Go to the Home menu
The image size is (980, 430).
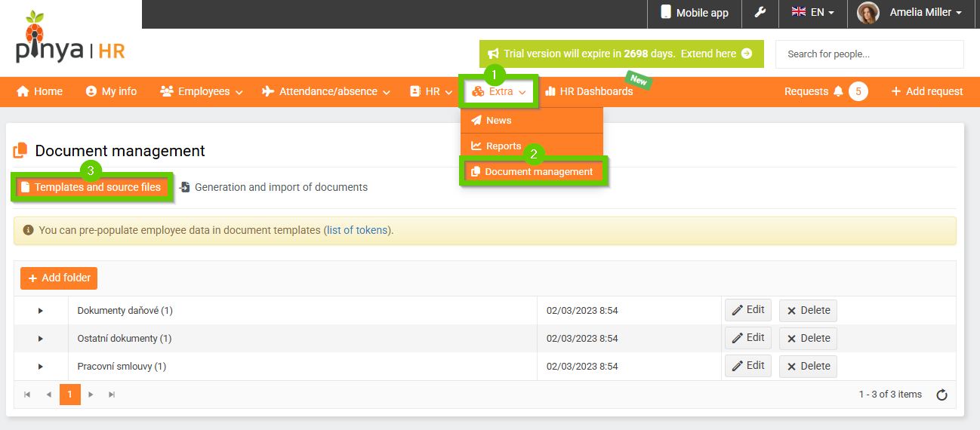click(x=39, y=91)
